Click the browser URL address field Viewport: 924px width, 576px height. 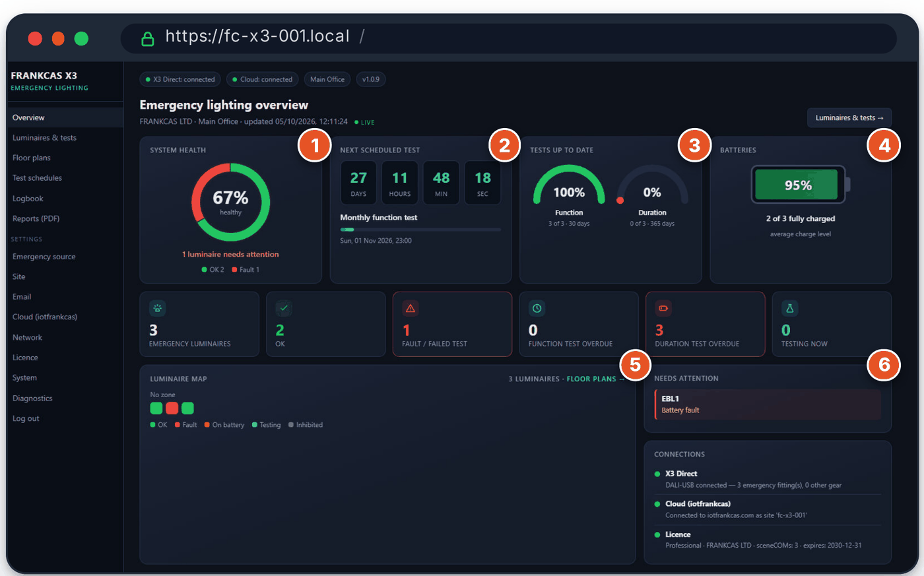508,38
